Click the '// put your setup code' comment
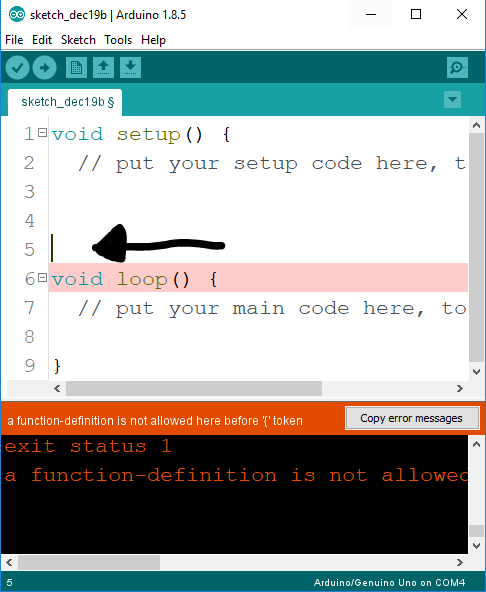The height and width of the screenshot is (592, 486). 272,163
